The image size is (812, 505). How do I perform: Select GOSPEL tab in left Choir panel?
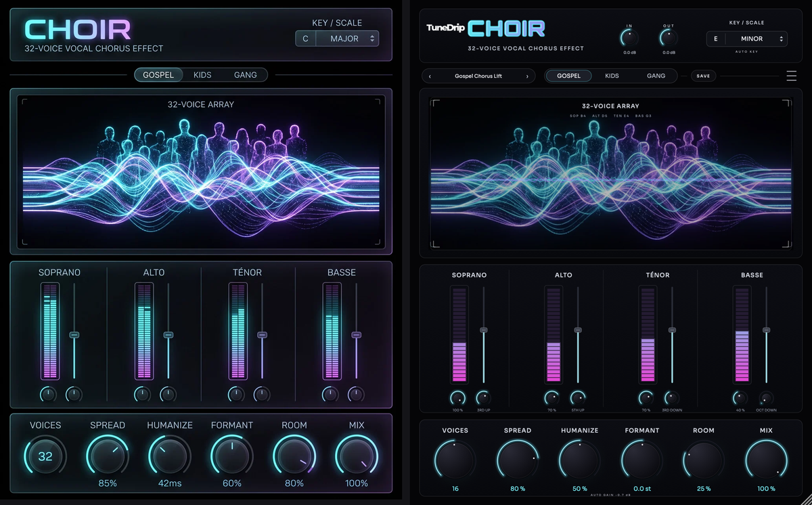[x=158, y=74]
